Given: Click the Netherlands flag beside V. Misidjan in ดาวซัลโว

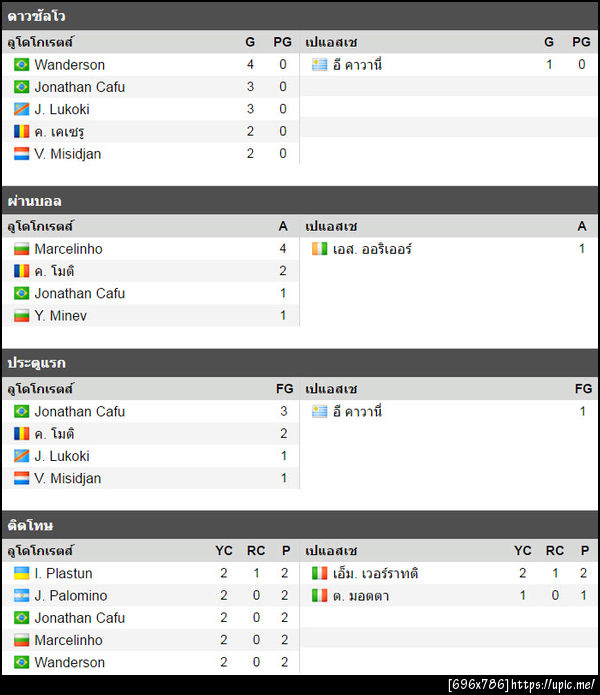Looking at the screenshot, I should click(22, 154).
